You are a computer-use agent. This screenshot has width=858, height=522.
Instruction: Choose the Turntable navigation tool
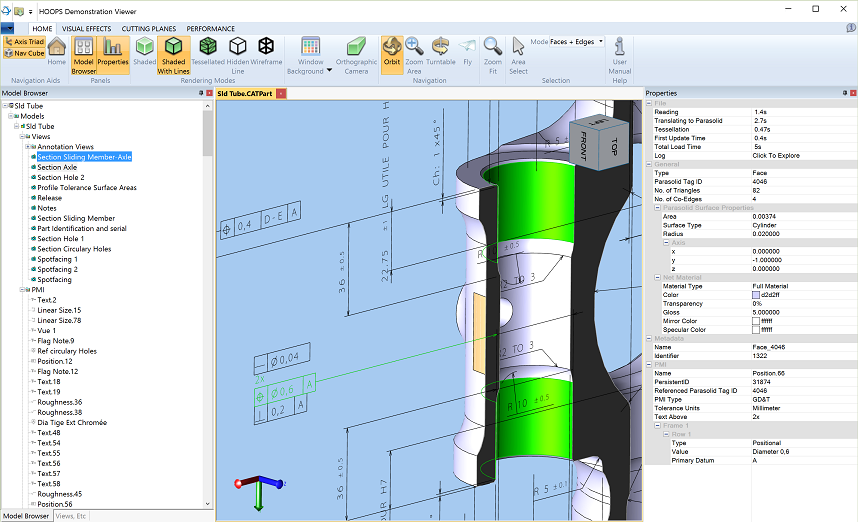point(441,50)
